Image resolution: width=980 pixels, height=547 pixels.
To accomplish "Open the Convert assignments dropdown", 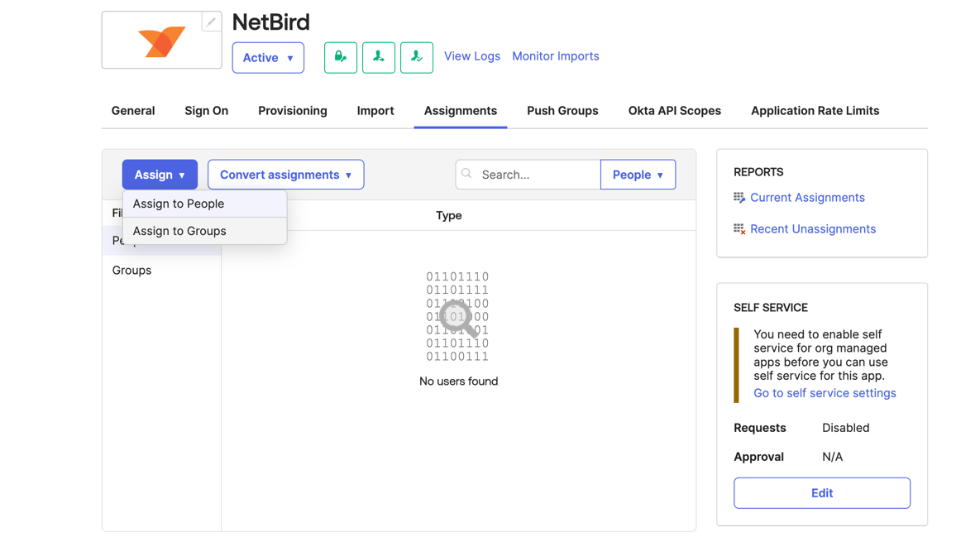I will [x=285, y=175].
